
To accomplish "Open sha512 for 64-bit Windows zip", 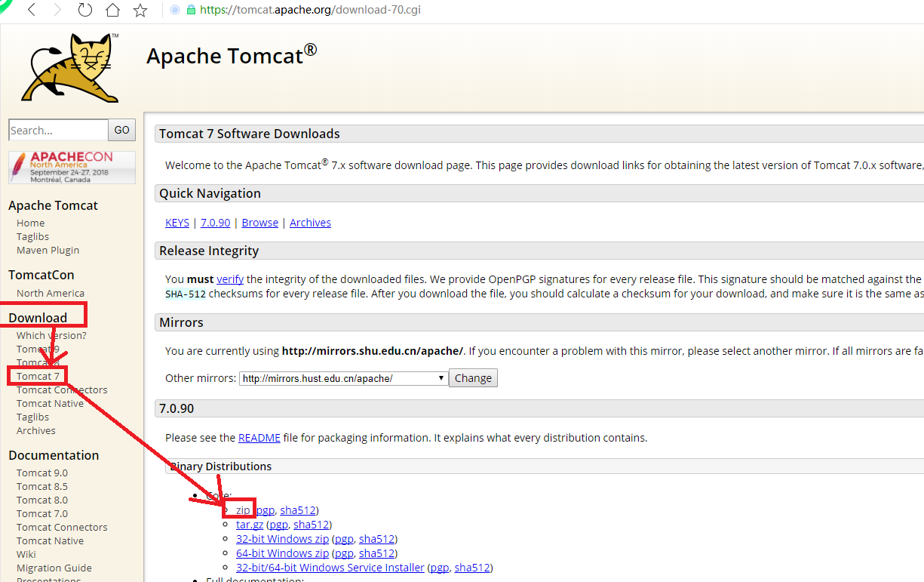I will [x=376, y=553].
